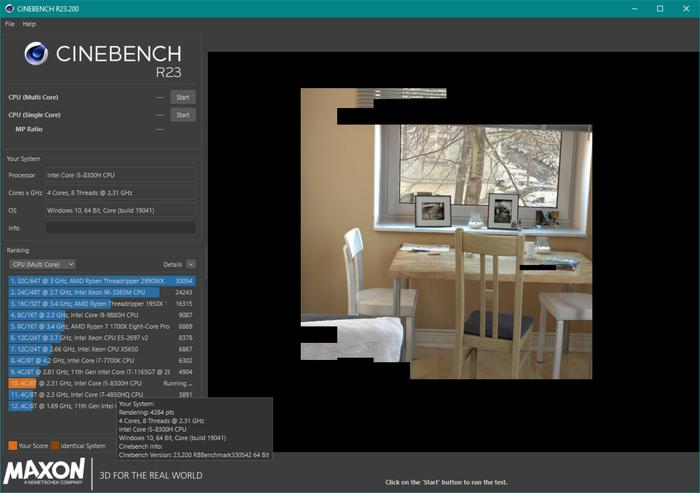Click the Processor field showing Core i5-8300H
700x493 pixels.
click(x=121, y=175)
